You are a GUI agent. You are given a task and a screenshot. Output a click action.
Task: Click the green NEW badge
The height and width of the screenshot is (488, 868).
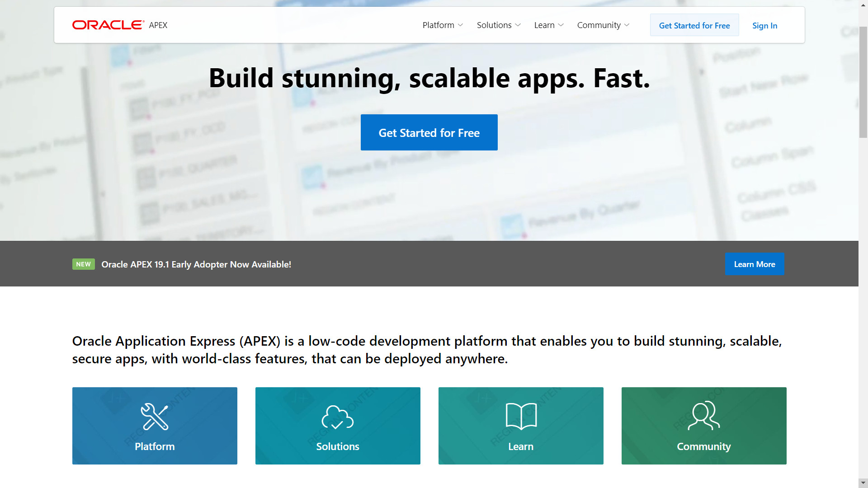click(x=83, y=264)
